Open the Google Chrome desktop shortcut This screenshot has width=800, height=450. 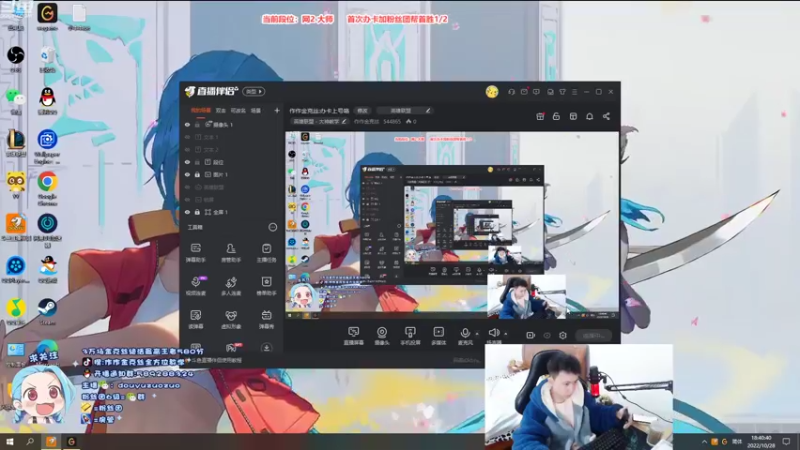pyautogui.click(x=47, y=188)
